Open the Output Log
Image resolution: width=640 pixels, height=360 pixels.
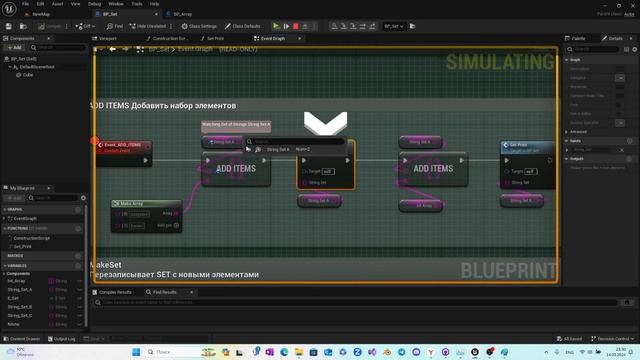(x=62, y=339)
